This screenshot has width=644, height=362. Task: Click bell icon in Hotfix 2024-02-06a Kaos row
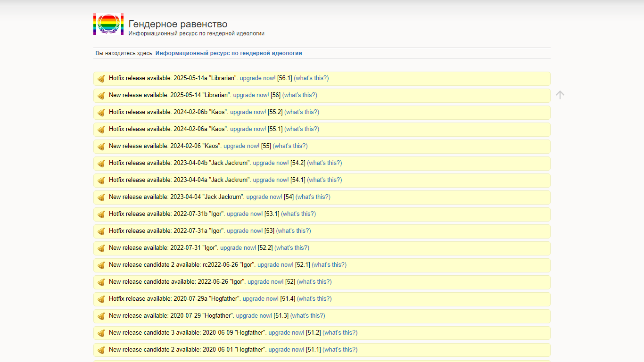pyautogui.click(x=101, y=130)
